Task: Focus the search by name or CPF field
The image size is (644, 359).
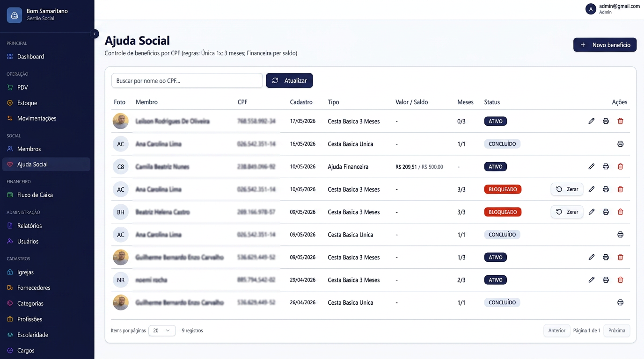Action: click(x=187, y=80)
